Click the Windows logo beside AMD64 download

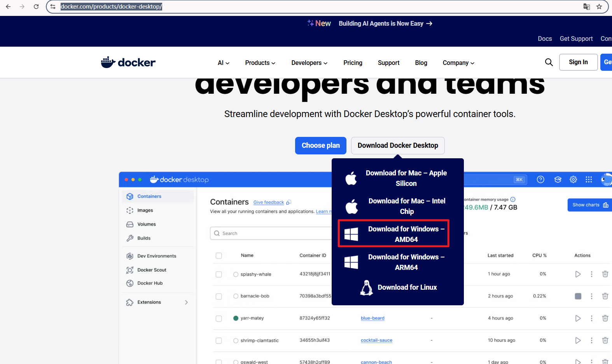click(x=351, y=234)
